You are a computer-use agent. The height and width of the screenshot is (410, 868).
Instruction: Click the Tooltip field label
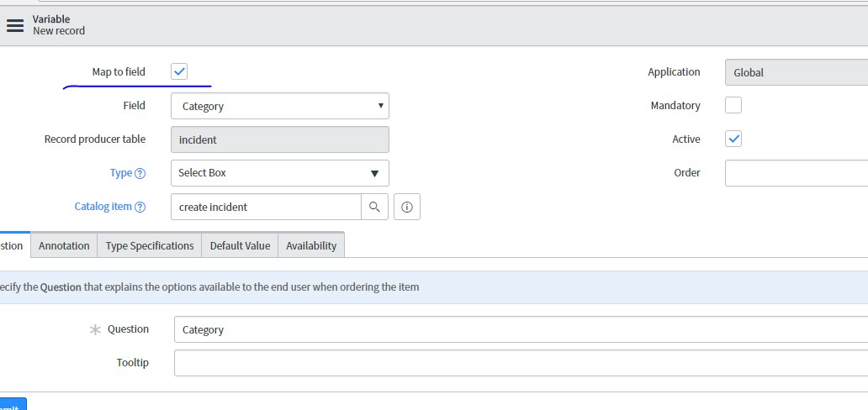point(132,362)
